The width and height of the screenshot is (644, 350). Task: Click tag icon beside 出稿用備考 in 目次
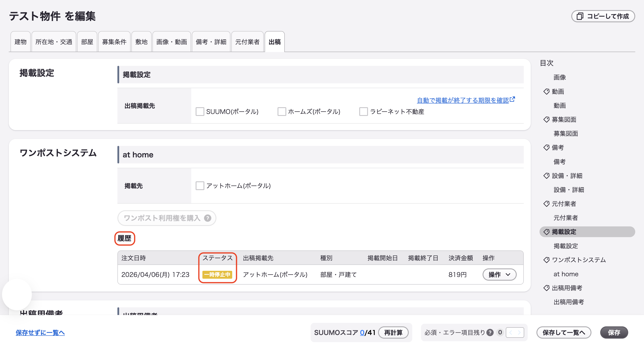click(x=546, y=288)
